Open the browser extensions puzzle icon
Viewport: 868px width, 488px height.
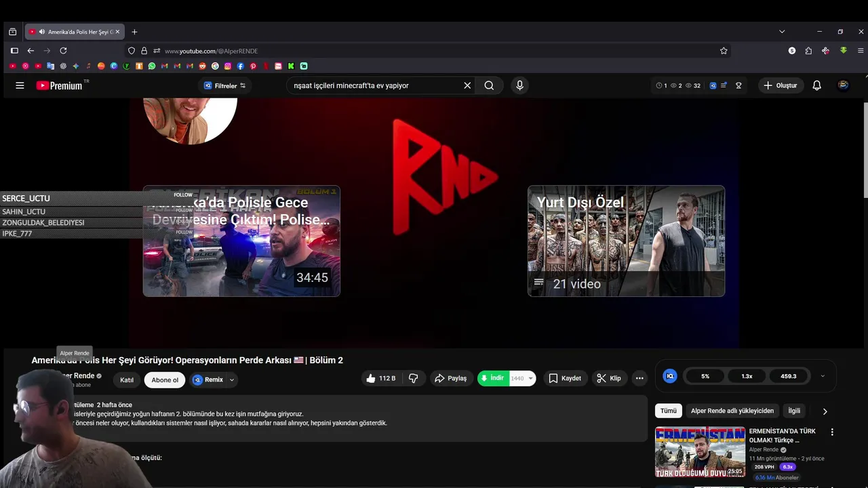(x=808, y=51)
